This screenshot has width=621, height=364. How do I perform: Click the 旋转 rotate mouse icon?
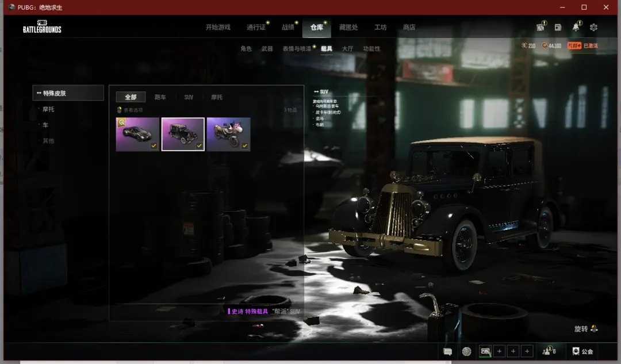tap(593, 328)
